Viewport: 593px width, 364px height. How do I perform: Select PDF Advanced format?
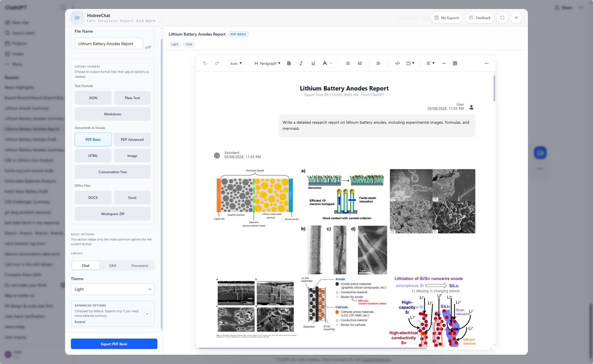click(x=132, y=139)
